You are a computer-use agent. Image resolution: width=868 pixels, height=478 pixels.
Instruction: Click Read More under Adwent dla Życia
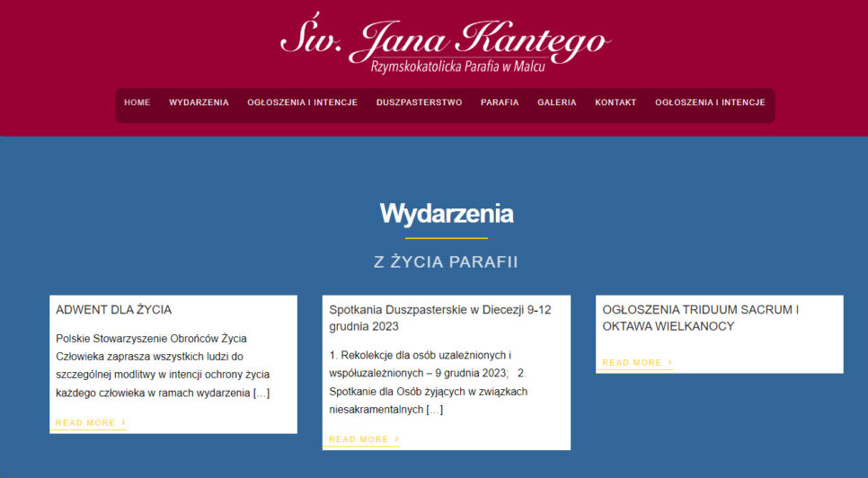[90, 422]
